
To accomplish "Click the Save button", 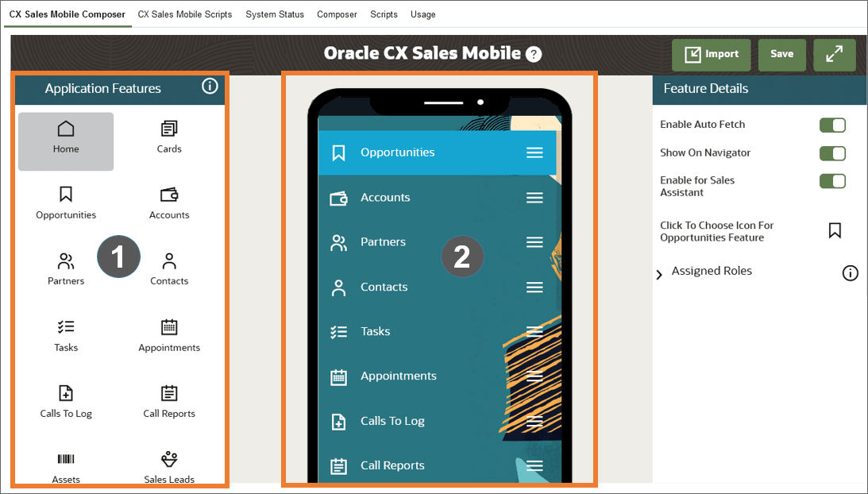I will click(x=781, y=54).
